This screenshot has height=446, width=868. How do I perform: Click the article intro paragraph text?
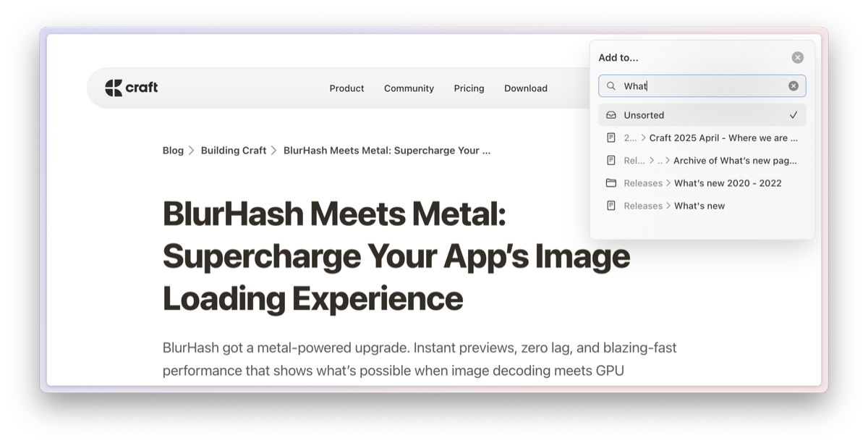420,359
